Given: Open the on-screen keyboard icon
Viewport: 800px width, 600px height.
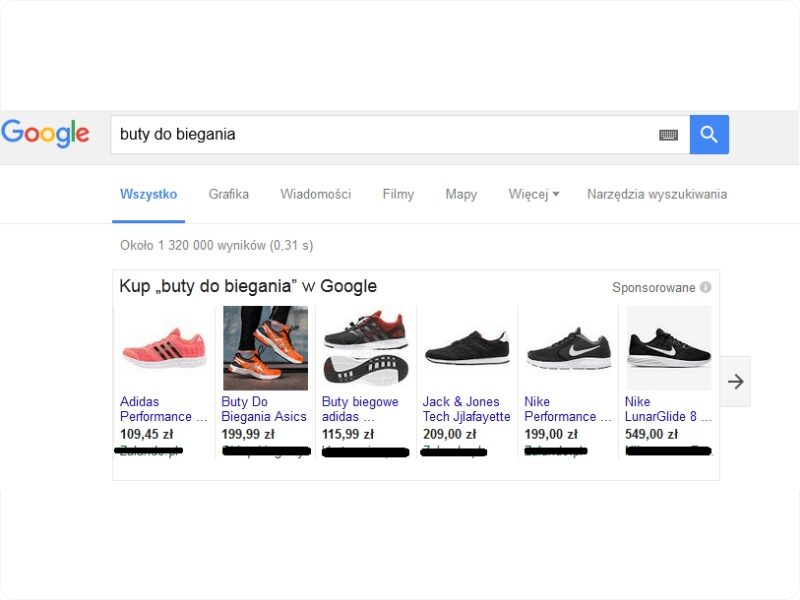Looking at the screenshot, I should coord(668,135).
